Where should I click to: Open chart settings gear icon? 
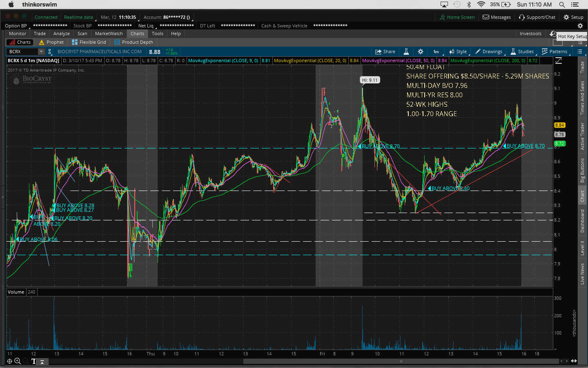tap(420, 52)
